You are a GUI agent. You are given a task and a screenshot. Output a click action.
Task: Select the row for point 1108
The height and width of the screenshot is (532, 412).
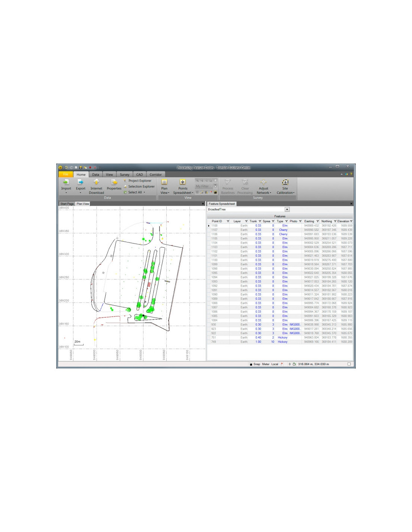[280, 226]
